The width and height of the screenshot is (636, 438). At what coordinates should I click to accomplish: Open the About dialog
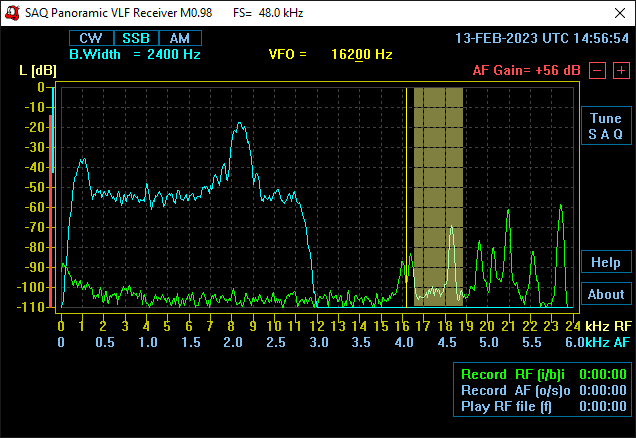pos(605,294)
